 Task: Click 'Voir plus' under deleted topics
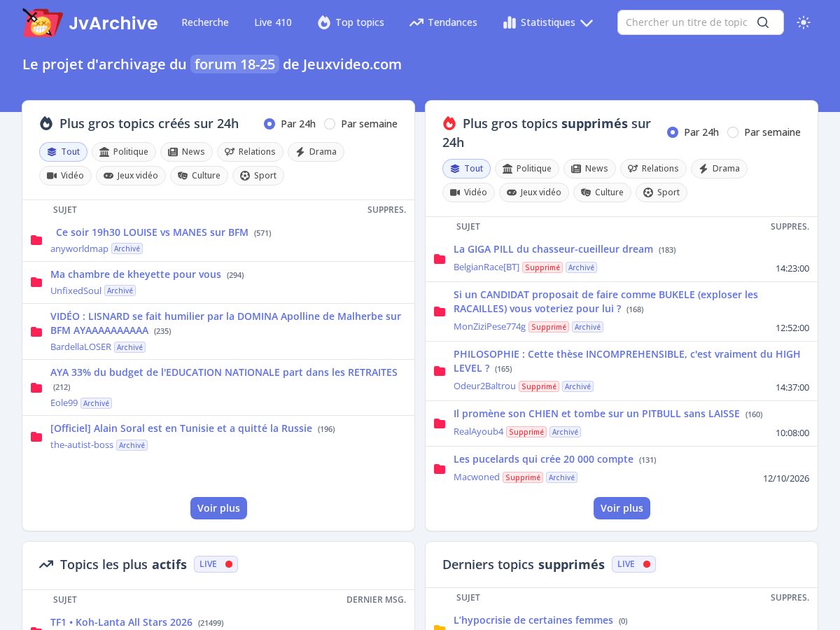coord(622,508)
